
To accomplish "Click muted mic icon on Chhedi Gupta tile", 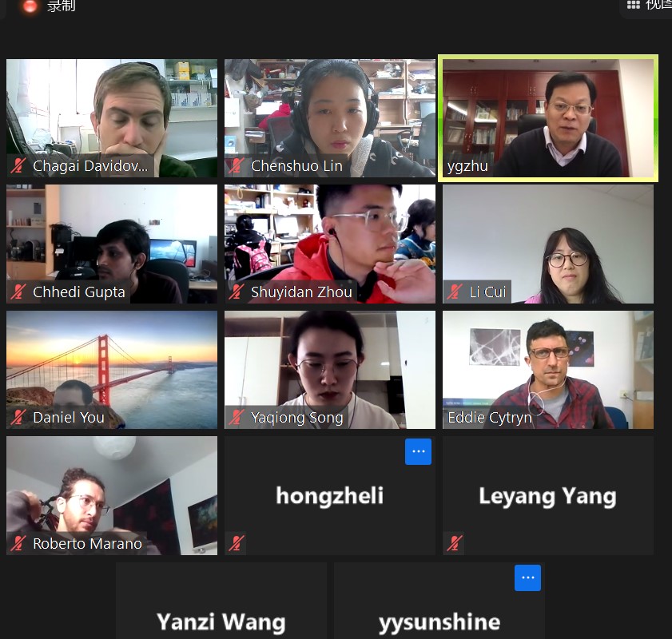I will pos(18,292).
